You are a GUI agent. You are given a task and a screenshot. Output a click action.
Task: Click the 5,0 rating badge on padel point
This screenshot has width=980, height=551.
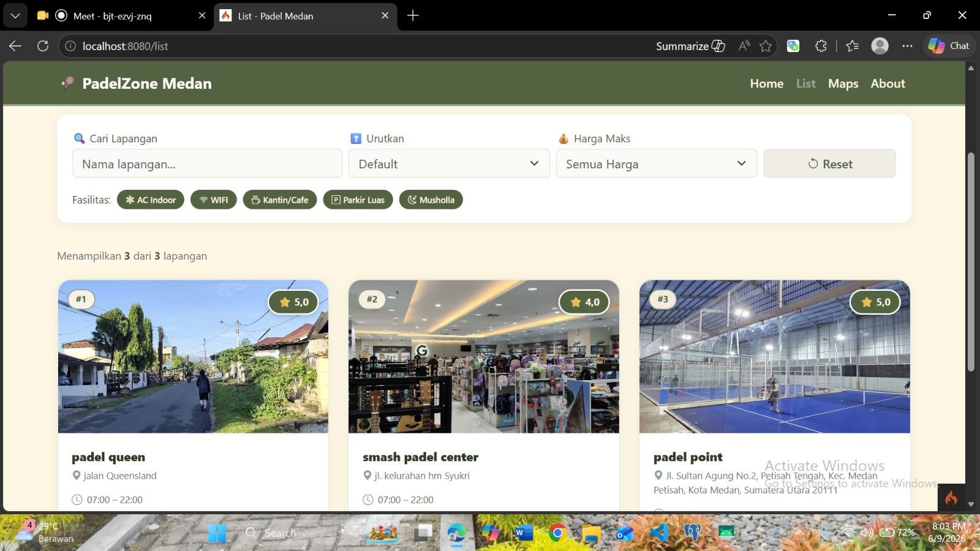point(875,302)
